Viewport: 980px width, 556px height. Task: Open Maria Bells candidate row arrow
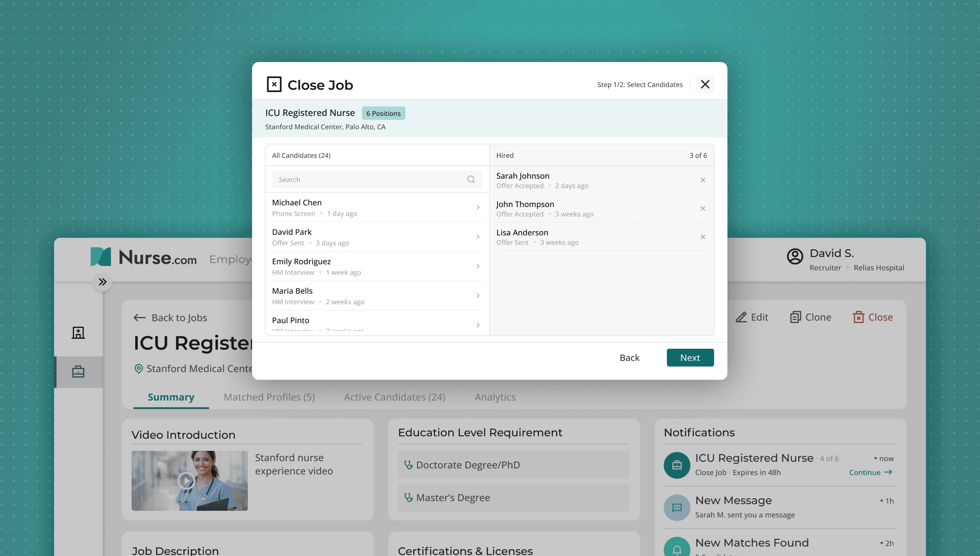478,296
